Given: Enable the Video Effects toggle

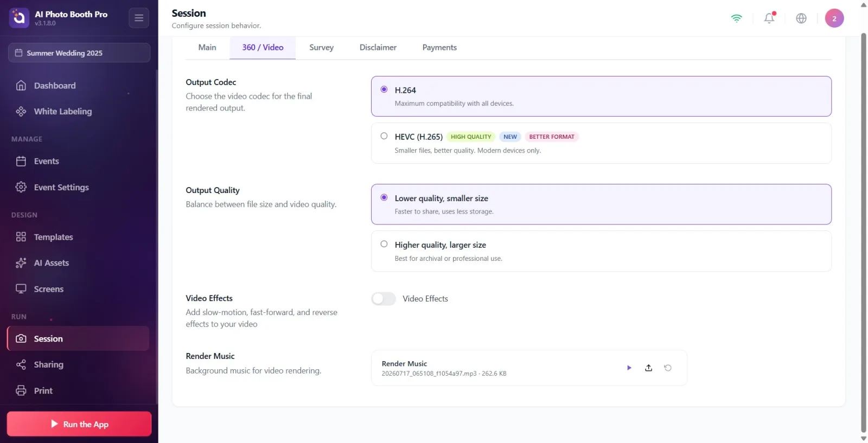Looking at the screenshot, I should click(x=384, y=299).
